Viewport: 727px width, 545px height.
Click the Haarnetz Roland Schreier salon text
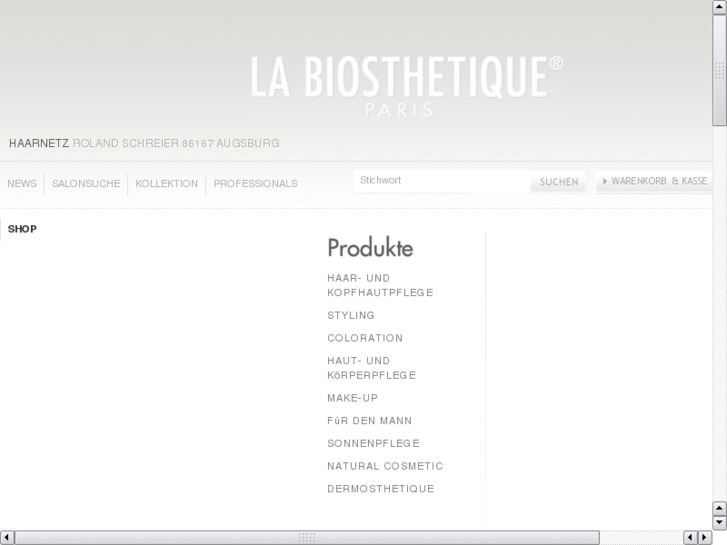click(x=144, y=143)
